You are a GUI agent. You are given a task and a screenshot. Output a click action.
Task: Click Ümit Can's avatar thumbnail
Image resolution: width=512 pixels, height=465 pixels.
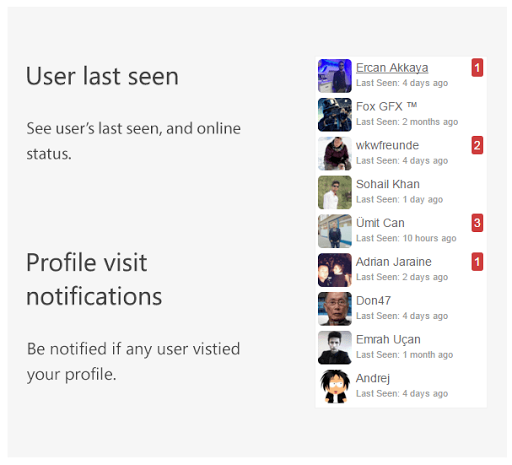tap(335, 231)
